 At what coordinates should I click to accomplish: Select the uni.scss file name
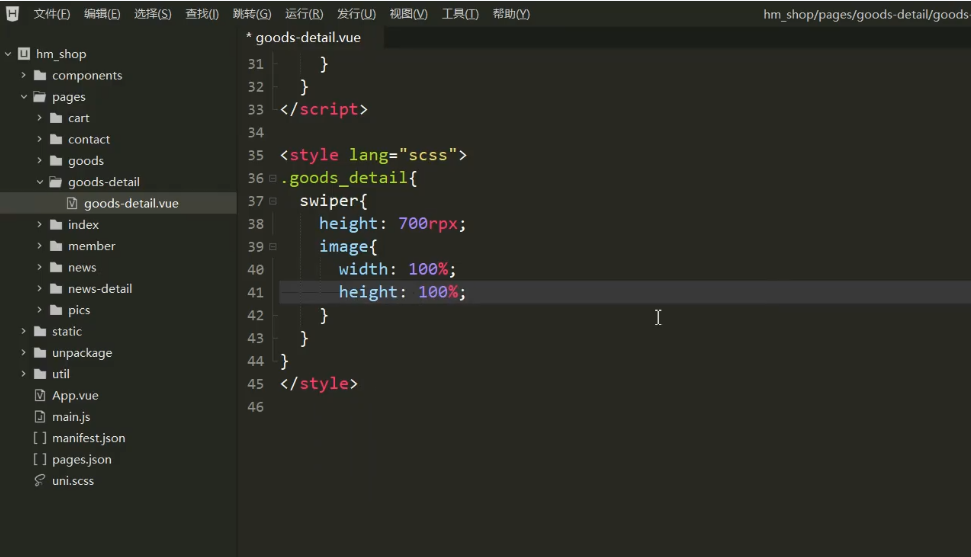coord(73,481)
